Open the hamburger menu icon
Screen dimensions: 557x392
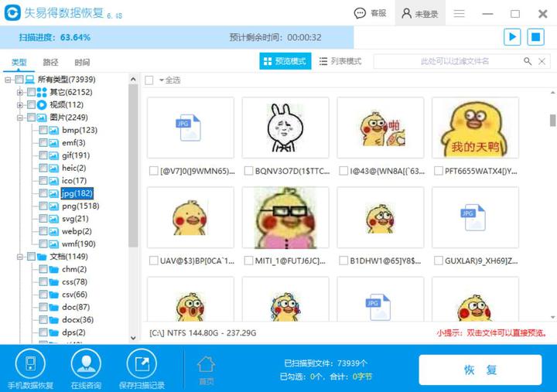tap(459, 13)
